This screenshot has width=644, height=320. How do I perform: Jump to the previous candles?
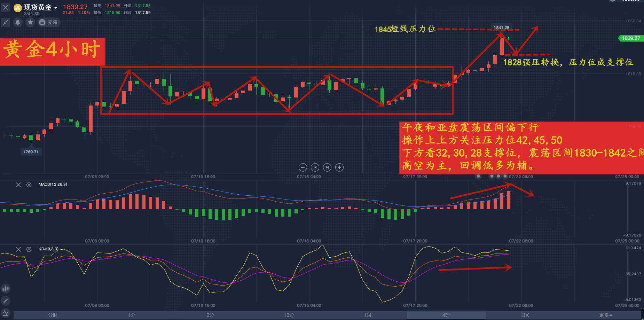pyautogui.click(x=315, y=167)
